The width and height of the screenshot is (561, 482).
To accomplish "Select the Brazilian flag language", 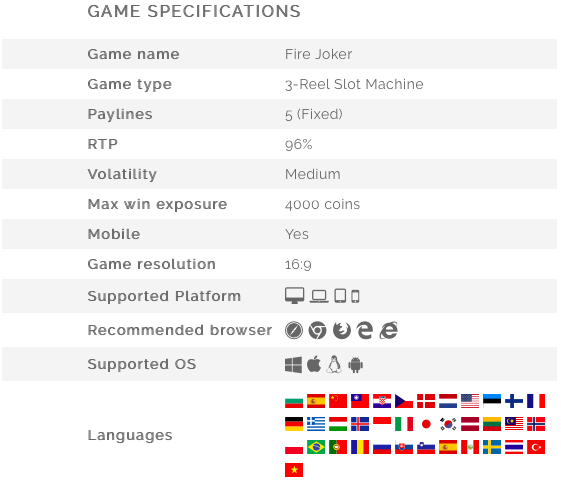I will 316,447.
